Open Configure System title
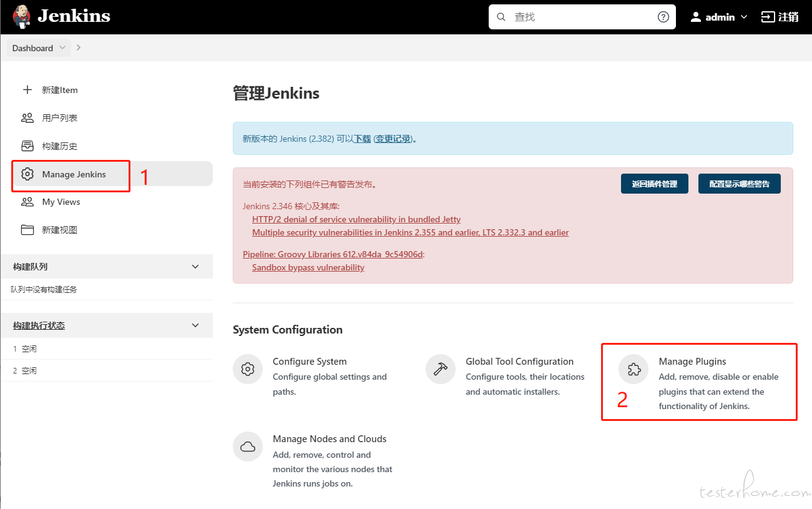Viewport: 812px width, 509px height. tap(310, 362)
